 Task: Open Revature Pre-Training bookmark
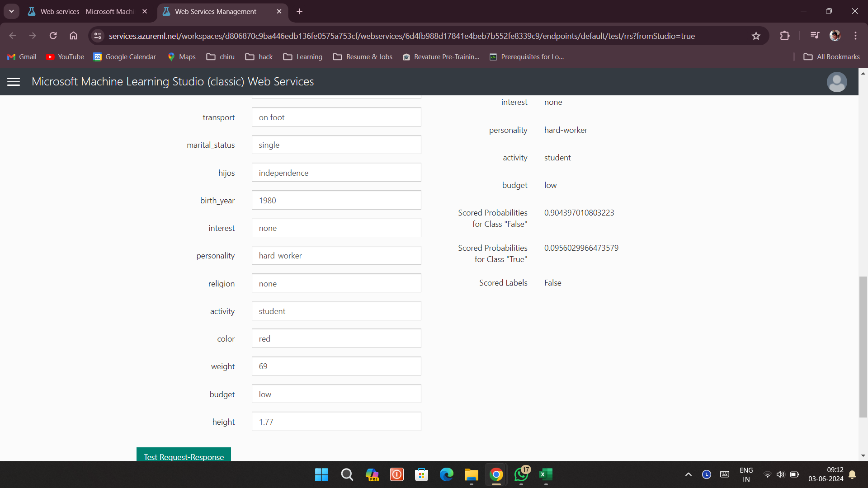(441, 57)
